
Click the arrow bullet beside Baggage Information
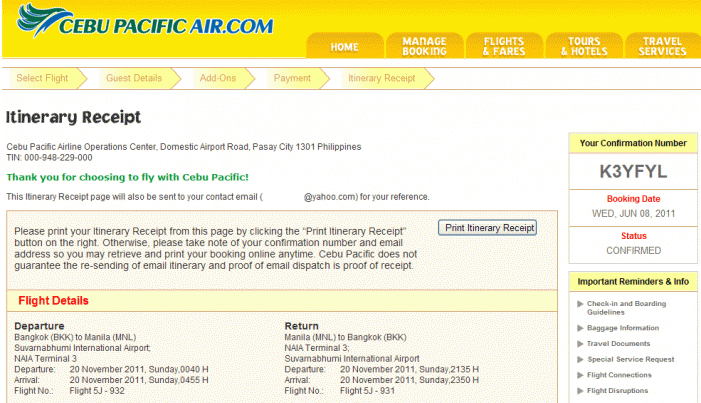(579, 328)
